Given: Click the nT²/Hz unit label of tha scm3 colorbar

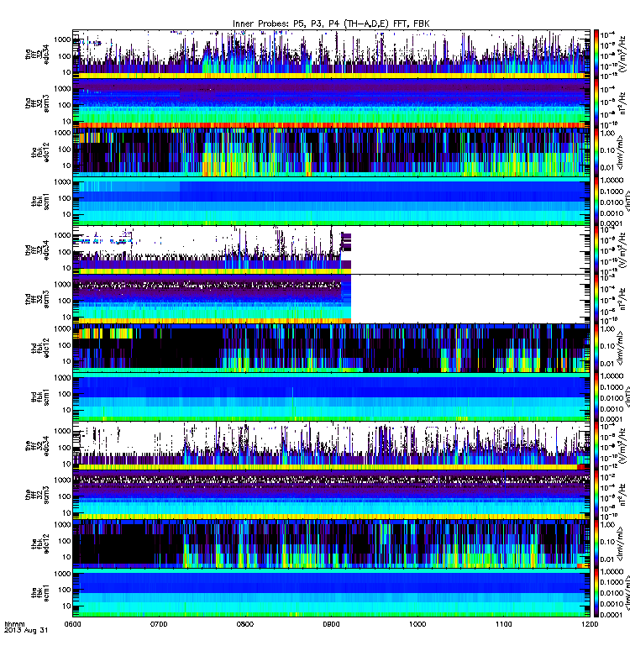Looking at the screenshot, I should pos(623,103).
